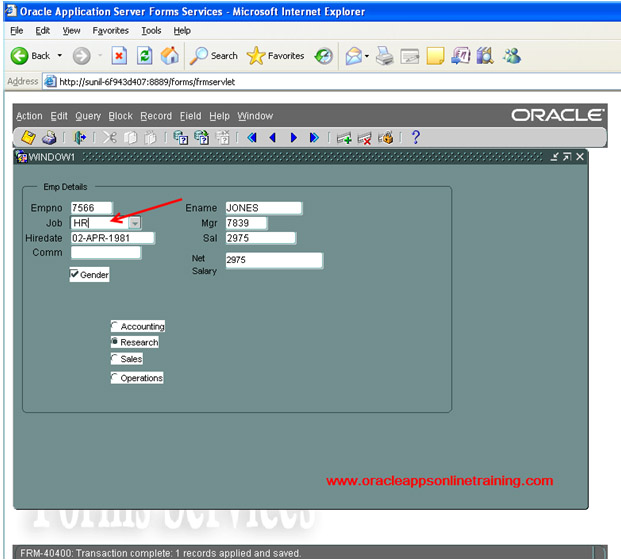Select the Accounting radio button
The image size is (621, 560).
tap(115, 327)
